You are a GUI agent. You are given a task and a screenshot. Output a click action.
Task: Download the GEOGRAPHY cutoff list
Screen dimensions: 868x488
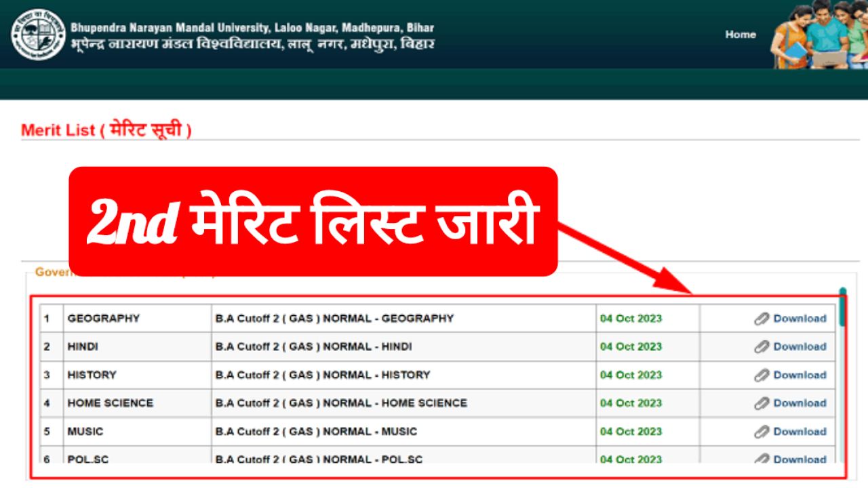coord(800,319)
